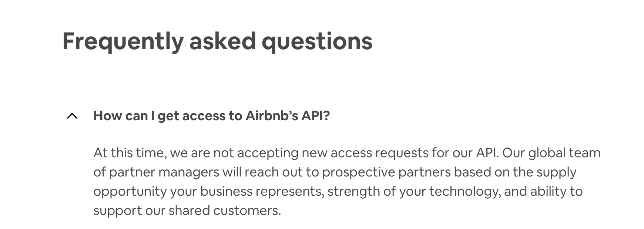The height and width of the screenshot is (229, 644).
Task: Click the "How can I get access to Airbnb's API?" question
Action: pyautogui.click(x=211, y=116)
